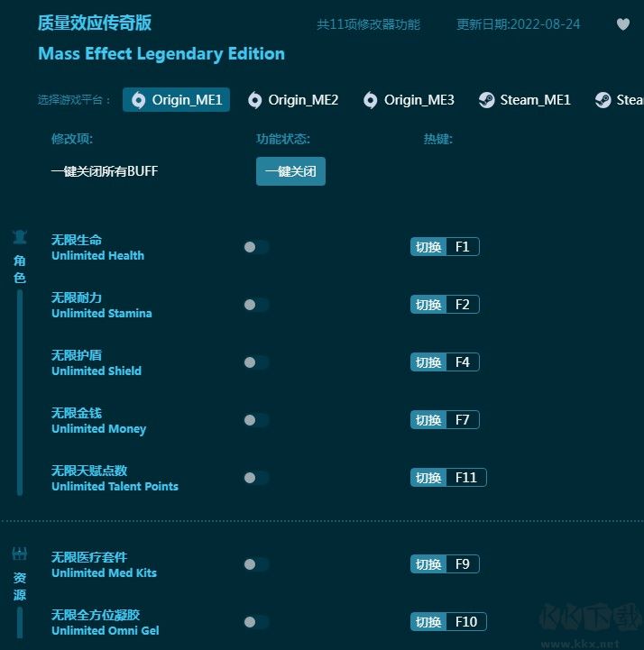Toggle Unlimited Shield on

tap(255, 362)
